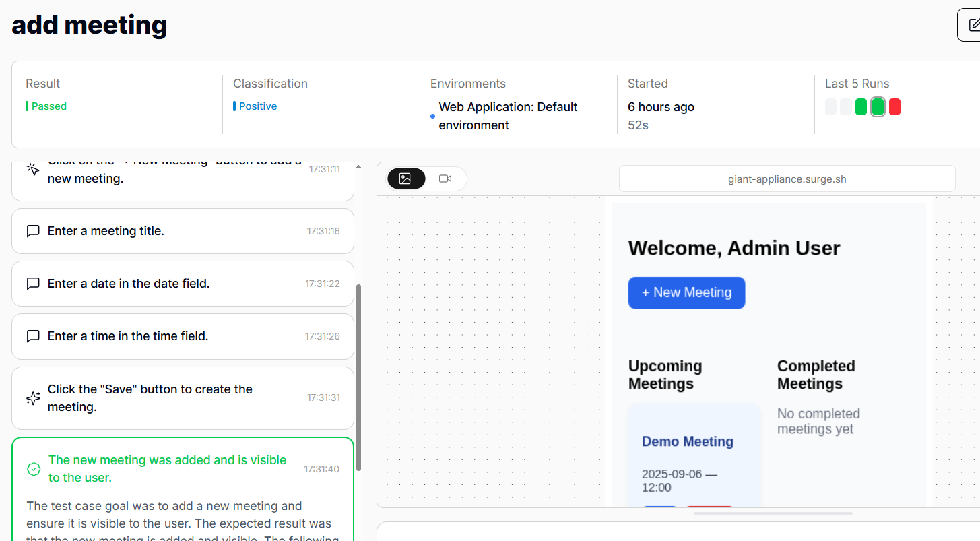
Task: Switch to screenshot image view
Action: [405, 179]
